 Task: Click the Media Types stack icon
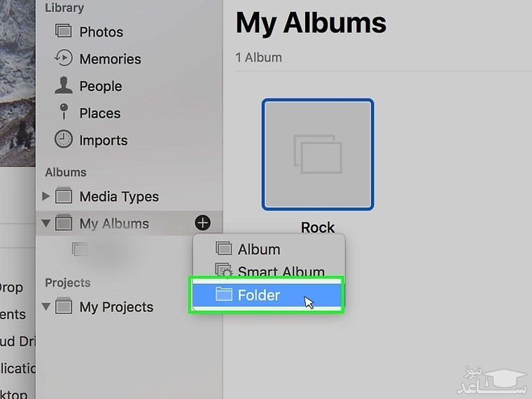[x=64, y=196]
